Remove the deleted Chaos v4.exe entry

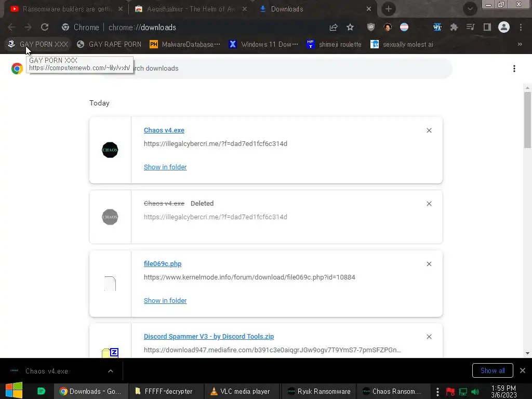[x=429, y=204]
